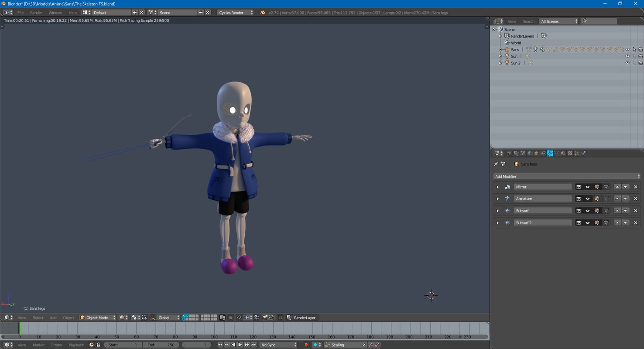Disable viewport visibility of Mirror modifier
The height and width of the screenshot is (349, 644).
click(587, 187)
